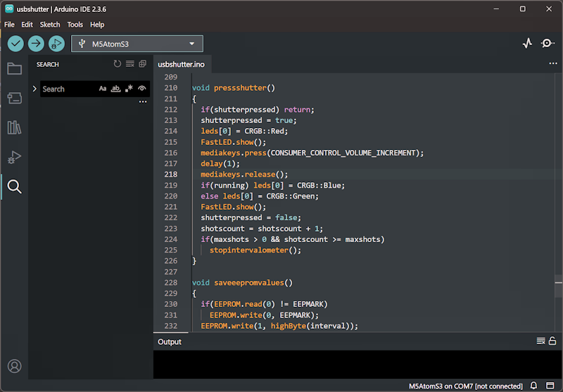Select the Output panel tab

(170, 342)
